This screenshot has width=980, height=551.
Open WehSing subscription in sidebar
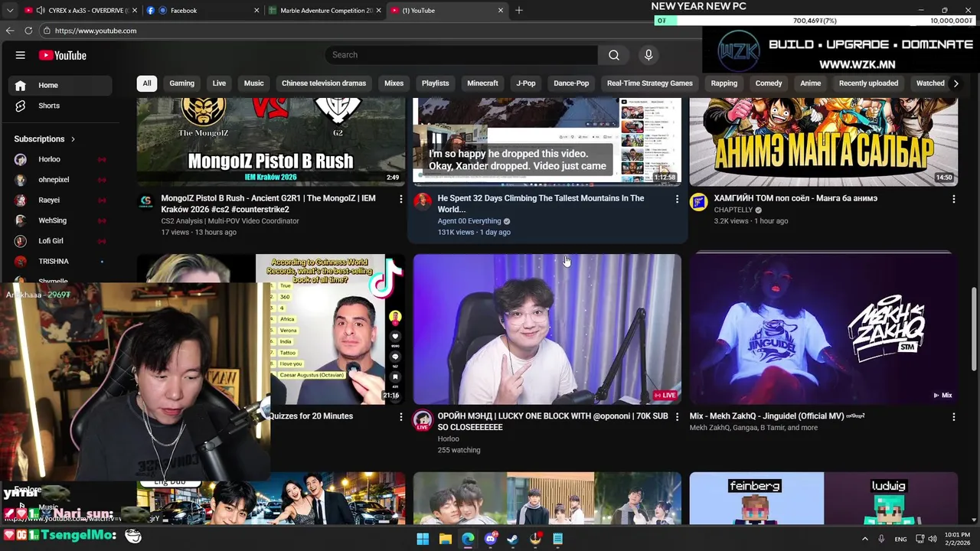pos(60,220)
